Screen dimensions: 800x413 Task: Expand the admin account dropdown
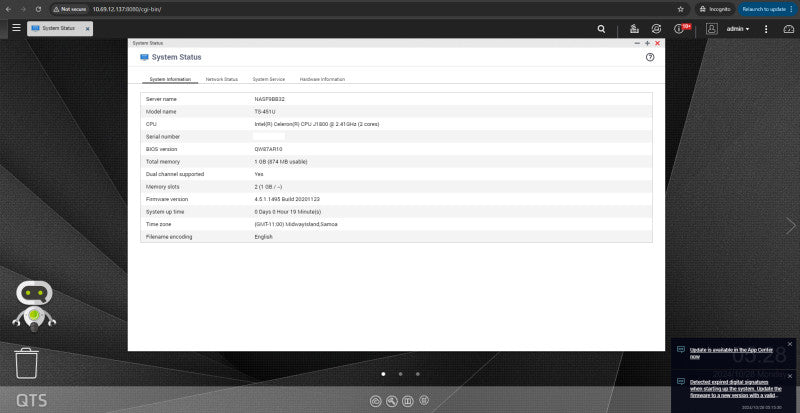tap(738, 29)
